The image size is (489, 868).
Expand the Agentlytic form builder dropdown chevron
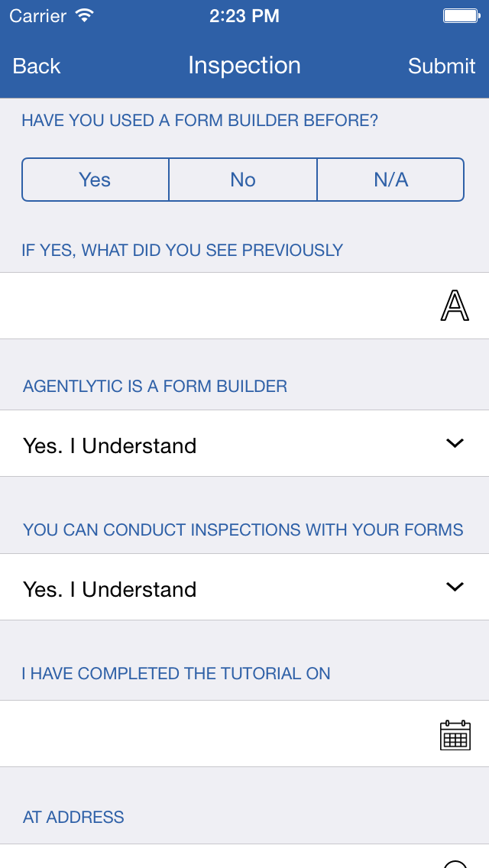(455, 443)
